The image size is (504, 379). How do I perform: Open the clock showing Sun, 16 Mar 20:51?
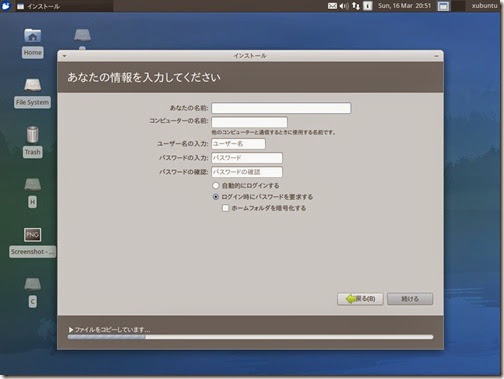[404, 6]
